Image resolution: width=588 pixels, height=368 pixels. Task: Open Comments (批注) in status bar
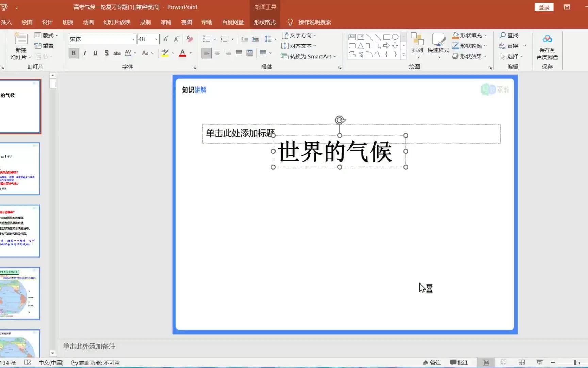(459, 363)
